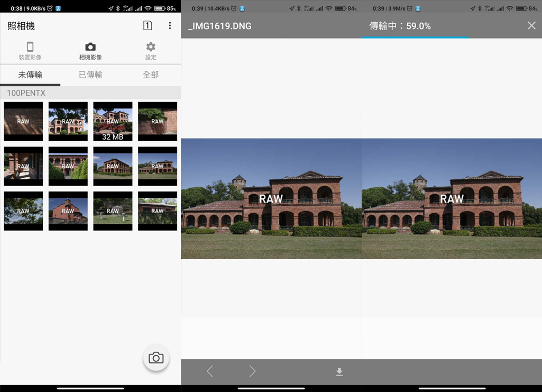Select the last thumbnail in the bottom row
Image resolution: width=542 pixels, height=392 pixels.
158,211
